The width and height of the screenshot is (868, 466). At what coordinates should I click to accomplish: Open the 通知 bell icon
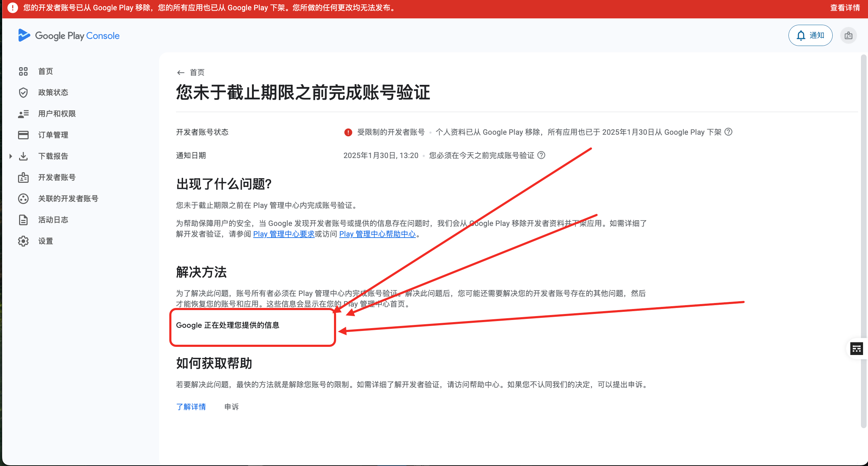(x=800, y=35)
